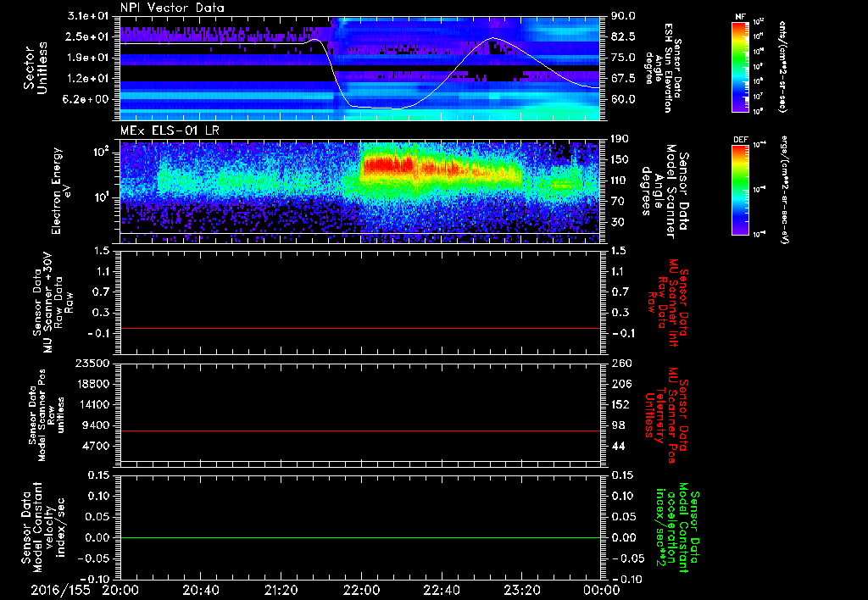The width and height of the screenshot is (868, 600).
Task: Click the 2.5e+01 sector tick label
Action: click(88, 37)
